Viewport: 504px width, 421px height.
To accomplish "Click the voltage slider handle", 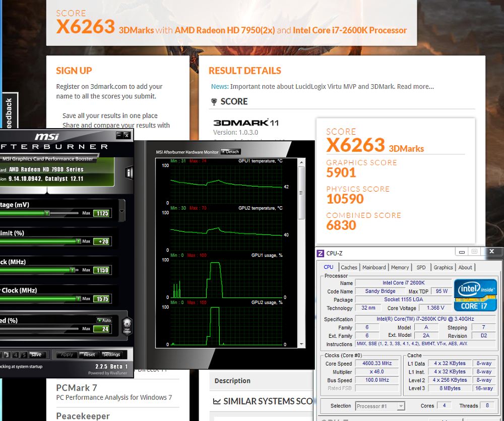I will (x=47, y=213).
